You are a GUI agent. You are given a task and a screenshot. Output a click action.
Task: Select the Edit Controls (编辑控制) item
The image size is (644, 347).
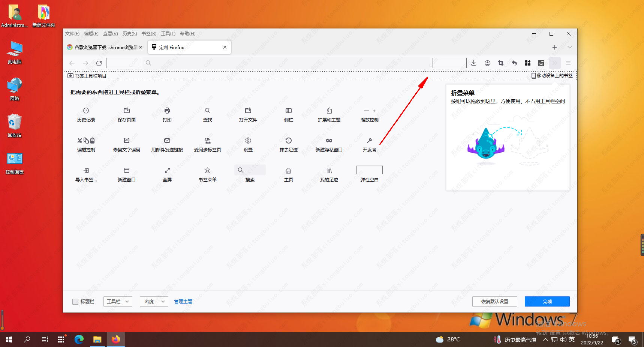[86, 145]
